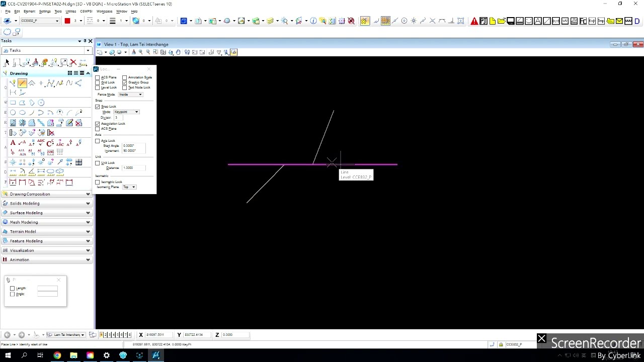Enable the Level Lock checkbox

pyautogui.click(x=98, y=87)
